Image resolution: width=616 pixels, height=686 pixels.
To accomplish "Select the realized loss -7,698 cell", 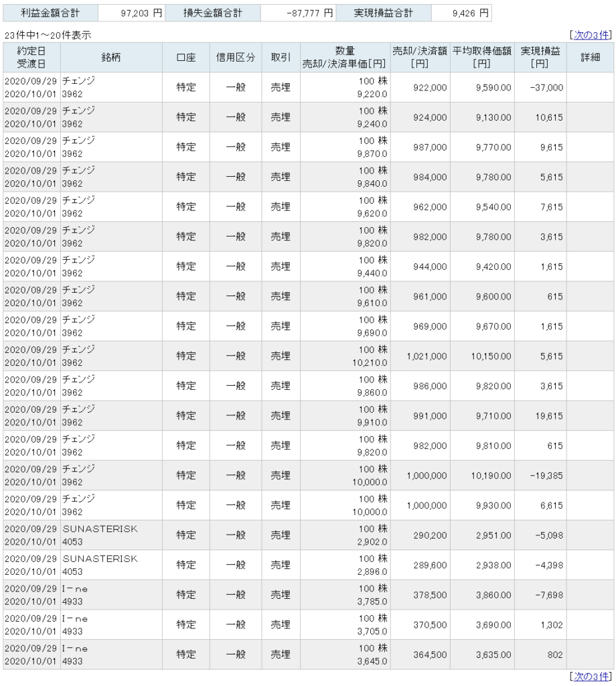I will pyautogui.click(x=540, y=595).
